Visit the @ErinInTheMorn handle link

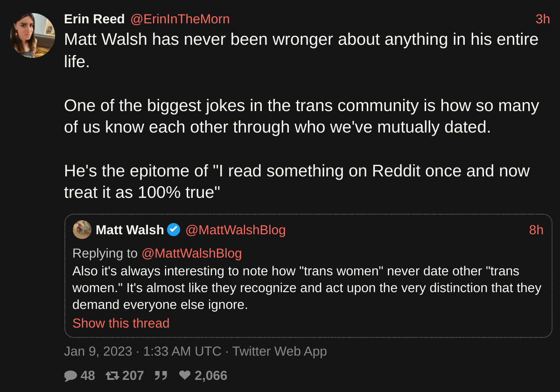click(x=180, y=19)
